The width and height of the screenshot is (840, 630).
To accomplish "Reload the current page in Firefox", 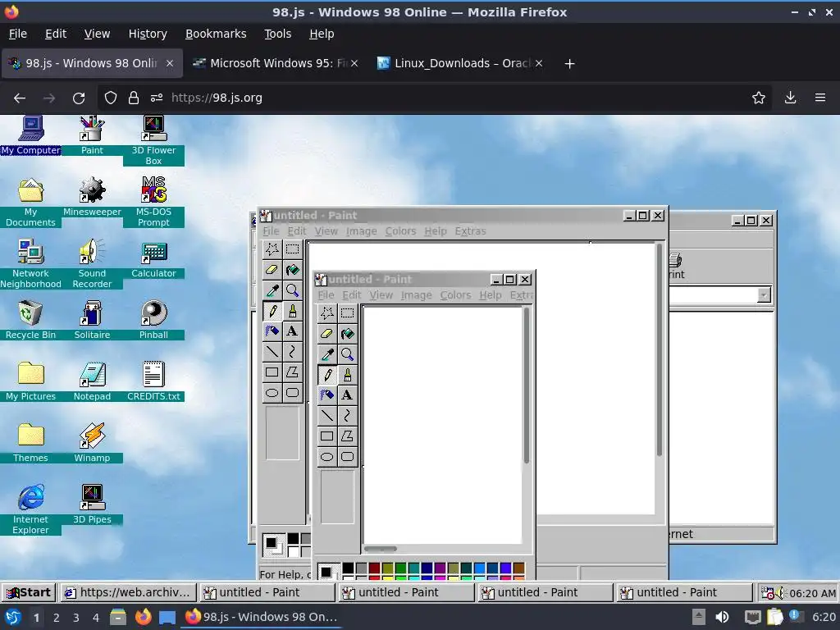I will click(x=79, y=98).
